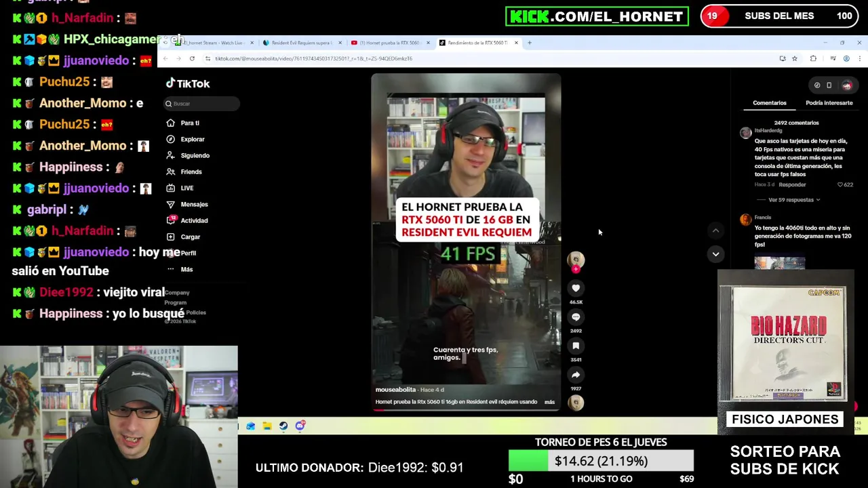Open browser profile icon in toolbar

(x=846, y=58)
